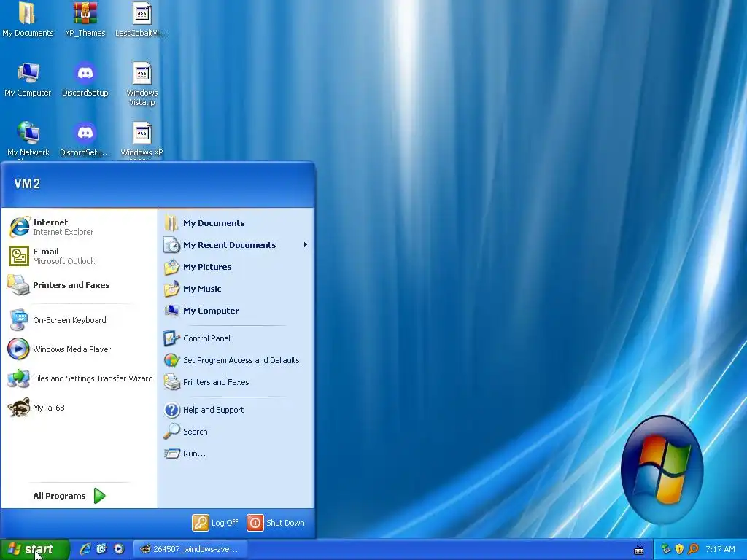Click the Log Off button
The height and width of the screenshot is (560, 747).
[x=215, y=522]
